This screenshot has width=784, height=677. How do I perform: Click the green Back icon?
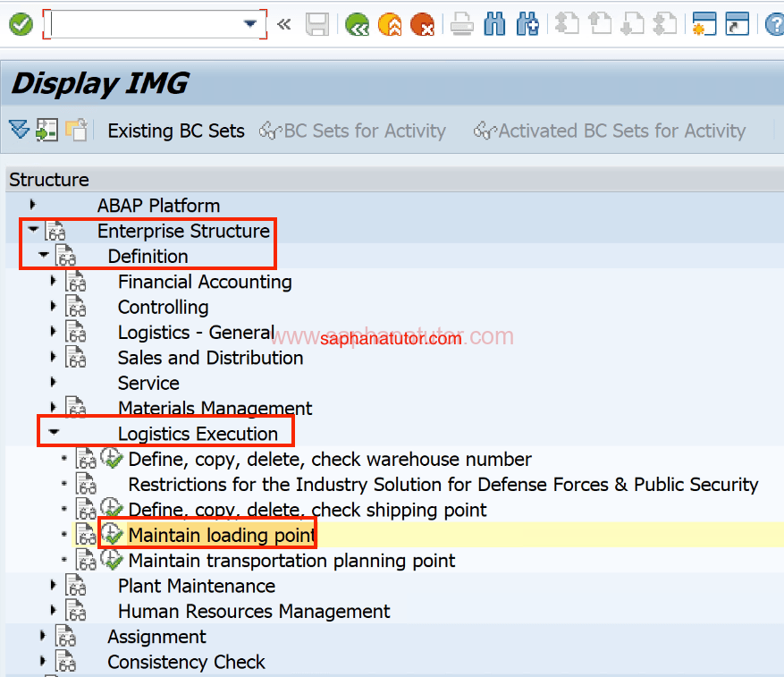tap(357, 24)
